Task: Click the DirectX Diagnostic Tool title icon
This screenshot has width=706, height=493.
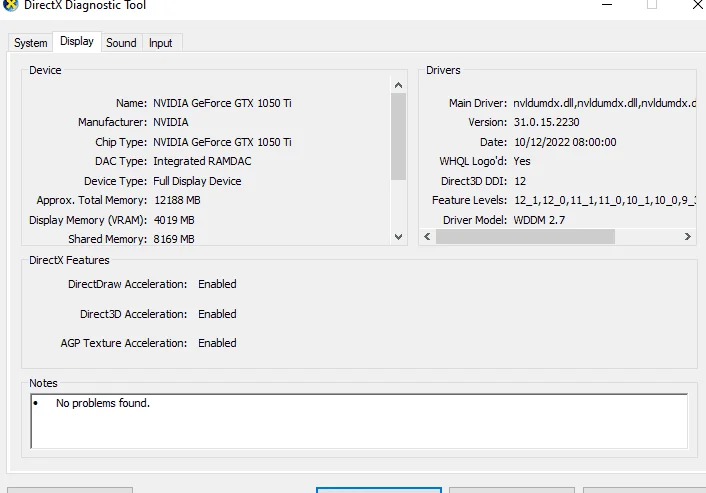Action: 11,5
